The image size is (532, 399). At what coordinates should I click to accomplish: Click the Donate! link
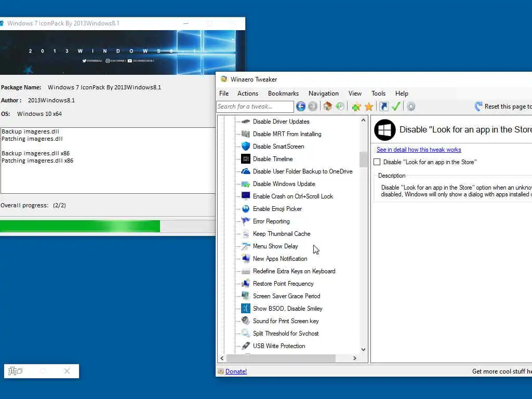(236, 371)
